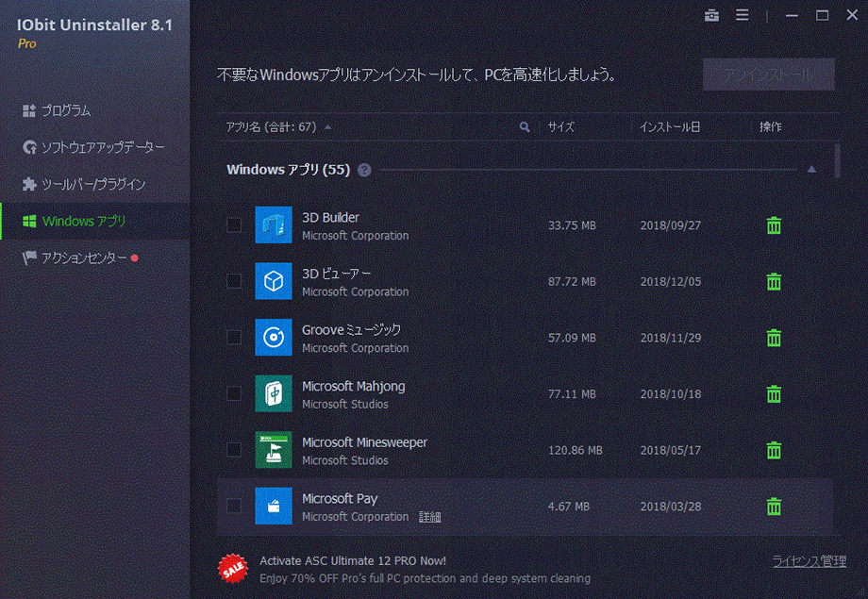Delete Microsoft Pay using its trash icon
This screenshot has width=868, height=599.
(774, 506)
